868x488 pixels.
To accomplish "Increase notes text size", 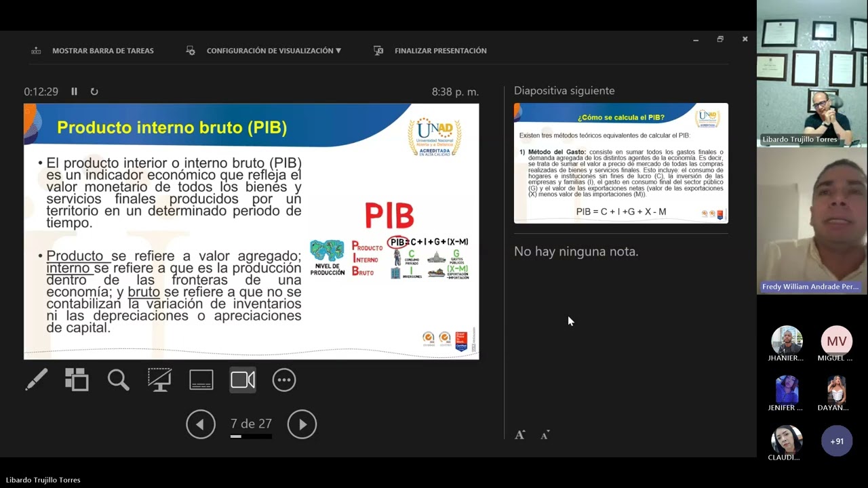I will pyautogui.click(x=519, y=435).
